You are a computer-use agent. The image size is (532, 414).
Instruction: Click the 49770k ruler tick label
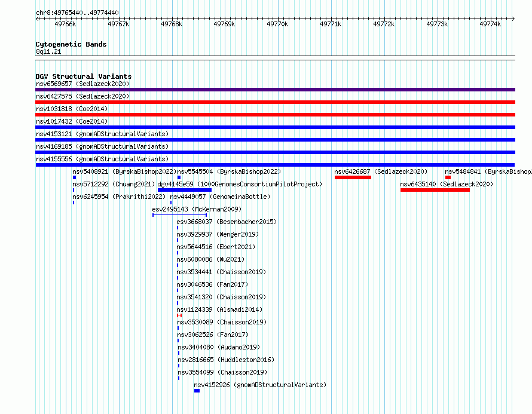[277, 24]
